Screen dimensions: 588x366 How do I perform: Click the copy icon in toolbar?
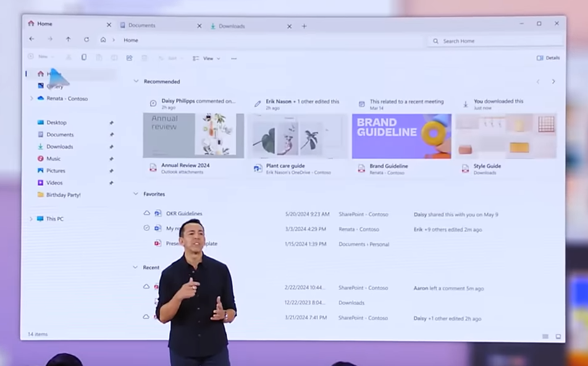pyautogui.click(x=84, y=57)
